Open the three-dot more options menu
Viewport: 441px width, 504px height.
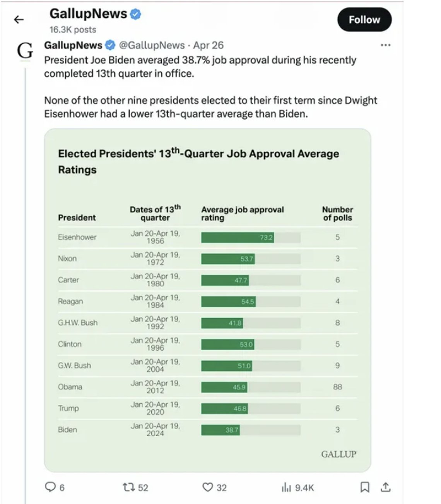pyautogui.click(x=385, y=45)
